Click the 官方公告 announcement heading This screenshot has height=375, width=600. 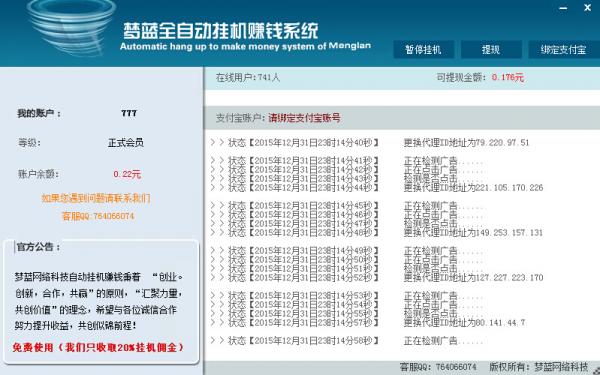tap(38, 247)
